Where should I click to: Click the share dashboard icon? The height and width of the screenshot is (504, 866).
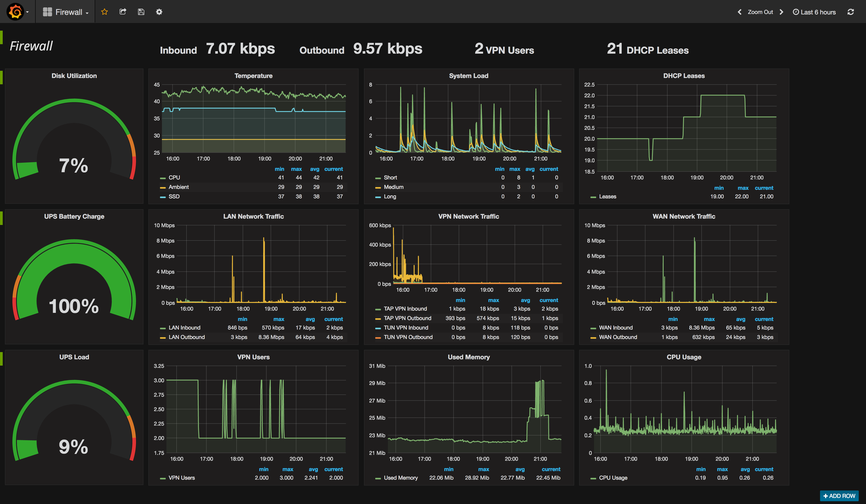[123, 12]
